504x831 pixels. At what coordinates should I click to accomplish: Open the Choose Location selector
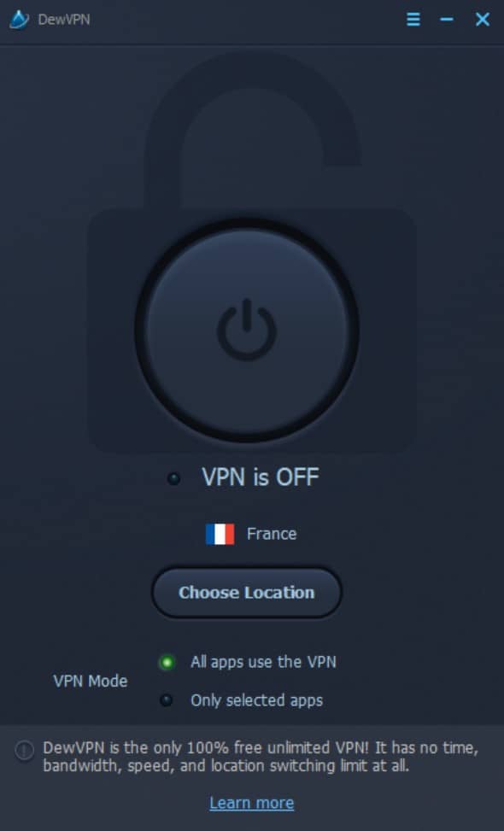[x=246, y=593]
